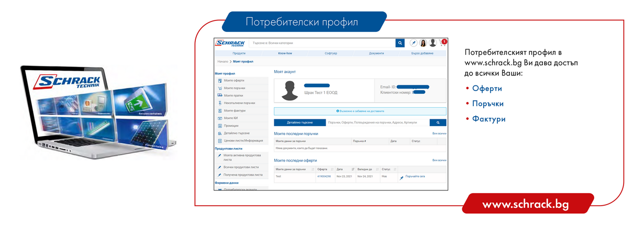Click the Продуктови листи sidebar heading

(x=228, y=149)
